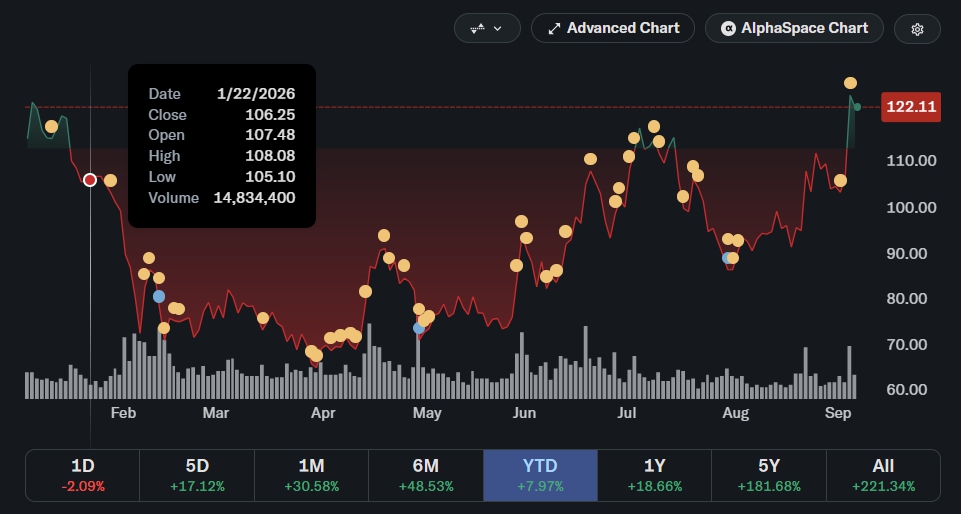Select the All time range tab
This screenshot has height=514, width=961.
pos(883,475)
